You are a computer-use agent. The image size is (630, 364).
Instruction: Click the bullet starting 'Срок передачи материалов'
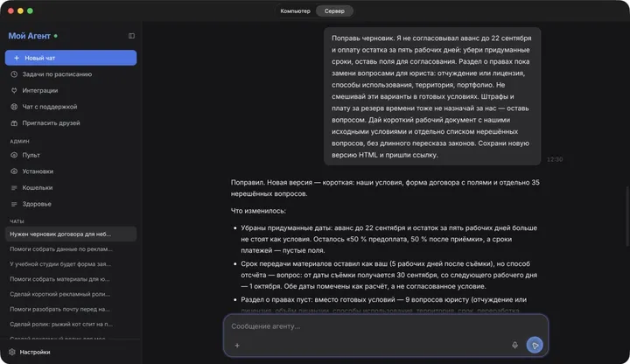388,276
